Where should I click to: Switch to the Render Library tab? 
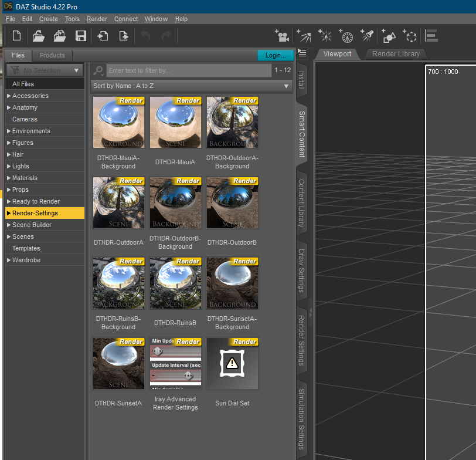(396, 54)
